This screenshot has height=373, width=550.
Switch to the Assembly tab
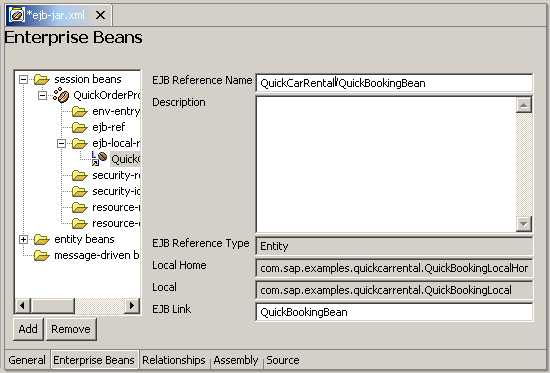pos(236,360)
